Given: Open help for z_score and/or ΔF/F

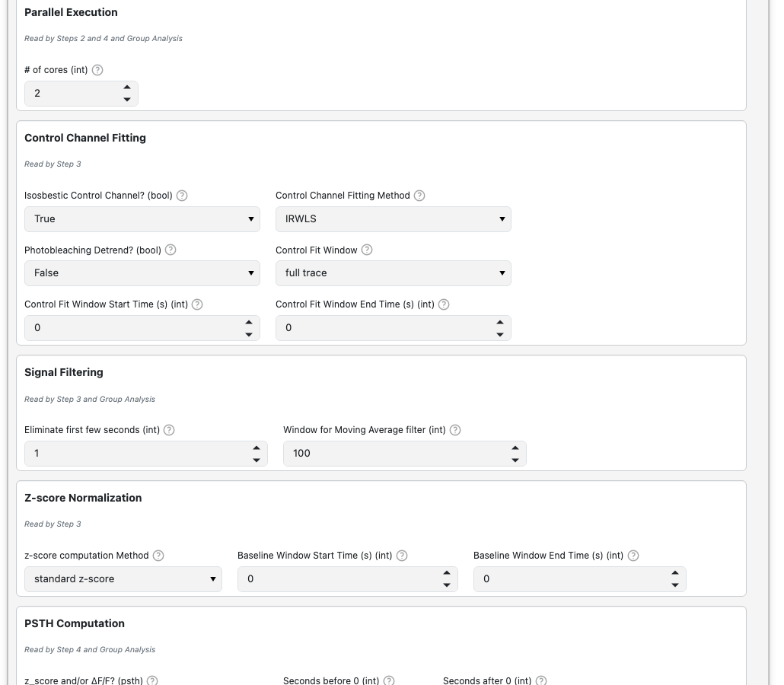Looking at the screenshot, I should pos(152,680).
